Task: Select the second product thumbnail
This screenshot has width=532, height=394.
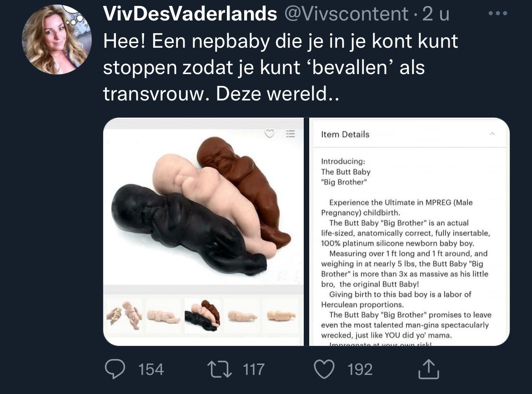Action: coord(163,316)
